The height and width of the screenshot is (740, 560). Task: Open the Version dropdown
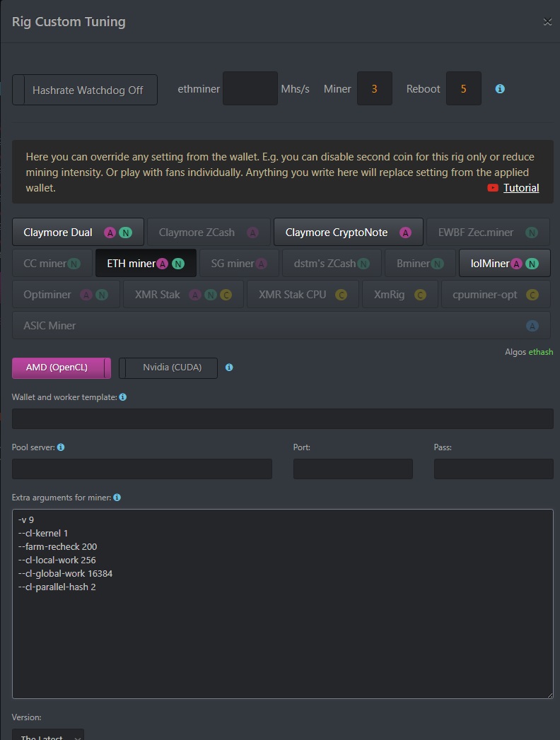point(48,735)
